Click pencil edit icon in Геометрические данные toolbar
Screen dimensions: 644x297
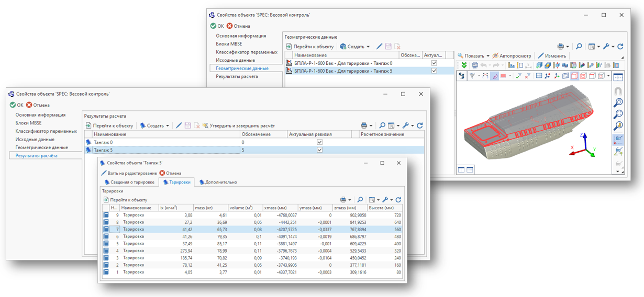click(x=379, y=47)
